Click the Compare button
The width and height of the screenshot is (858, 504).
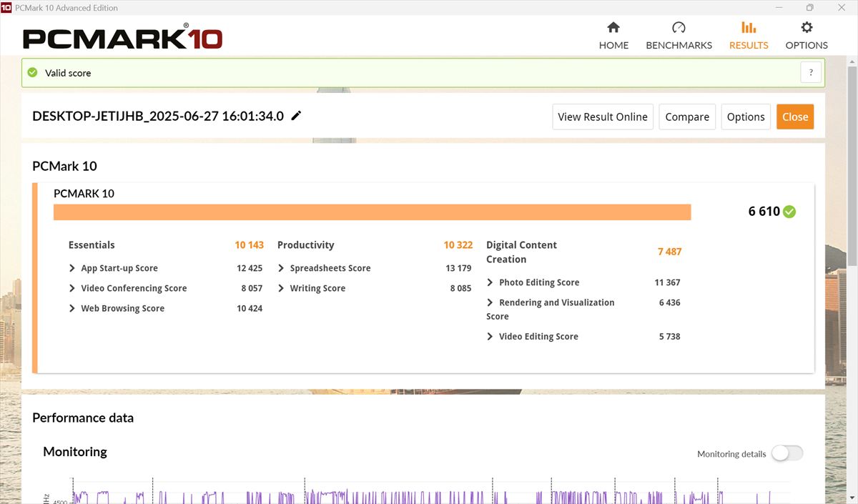tap(687, 117)
